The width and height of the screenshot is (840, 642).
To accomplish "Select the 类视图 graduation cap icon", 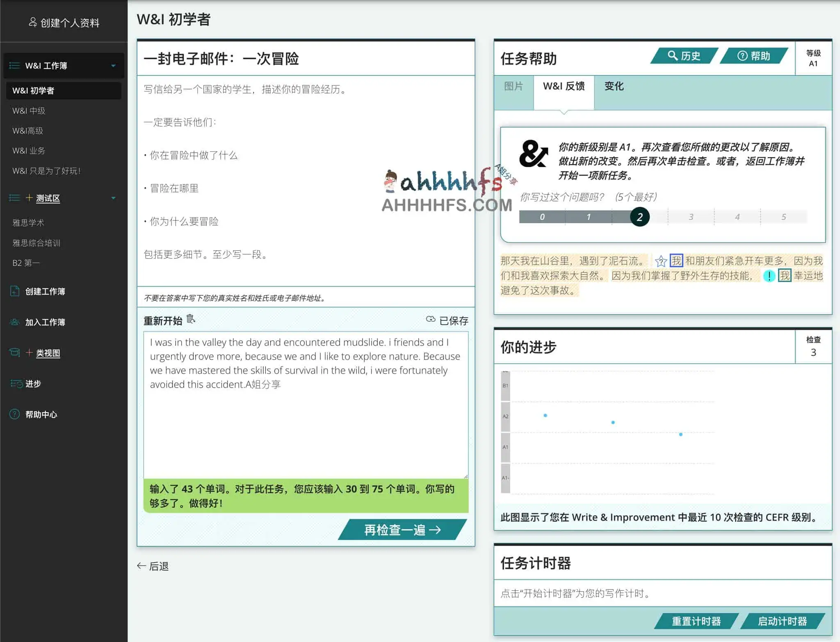I will [14, 353].
